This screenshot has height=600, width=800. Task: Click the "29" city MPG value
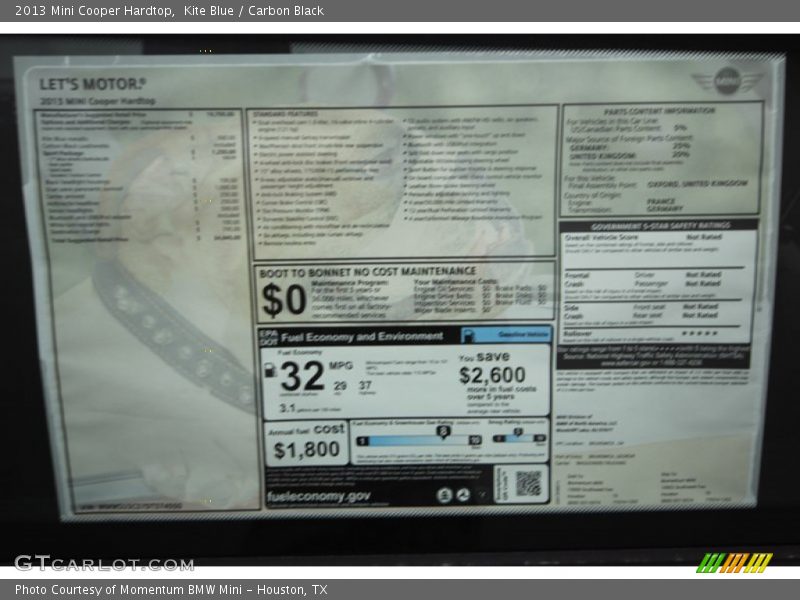tap(340, 386)
